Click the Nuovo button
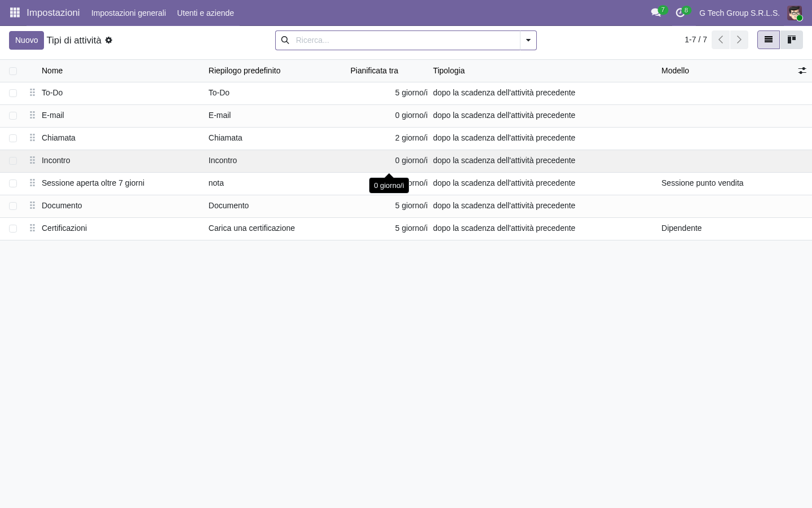 tap(27, 40)
